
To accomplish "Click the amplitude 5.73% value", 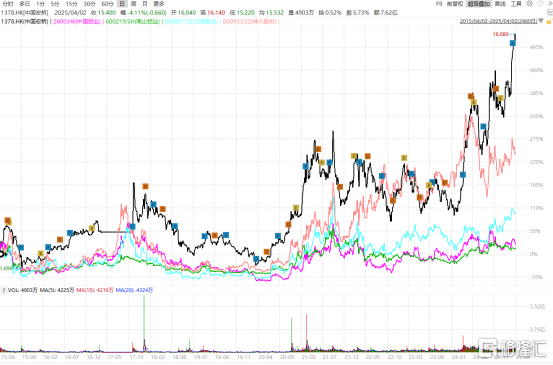I will point(361,13).
